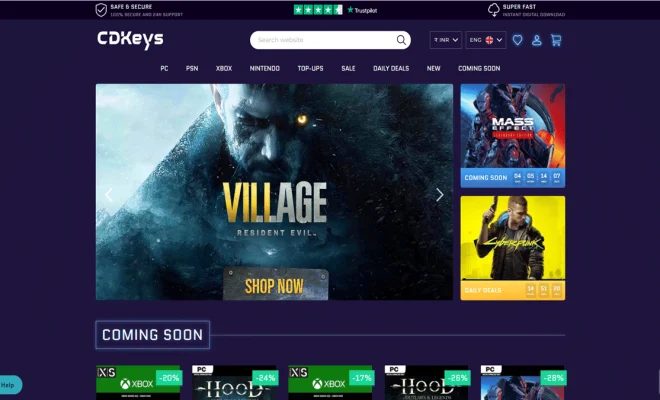Click the SHOP NOW banner button

click(x=275, y=284)
